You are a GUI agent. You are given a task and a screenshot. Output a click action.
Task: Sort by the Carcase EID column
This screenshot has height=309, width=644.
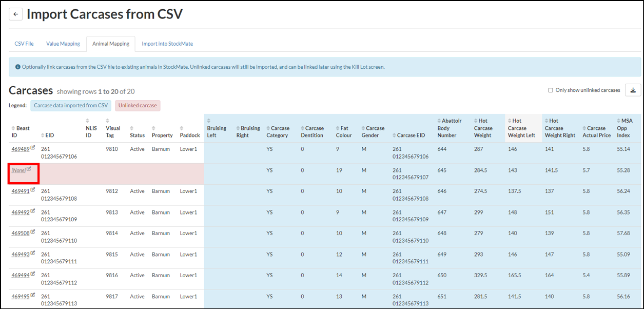coord(409,136)
